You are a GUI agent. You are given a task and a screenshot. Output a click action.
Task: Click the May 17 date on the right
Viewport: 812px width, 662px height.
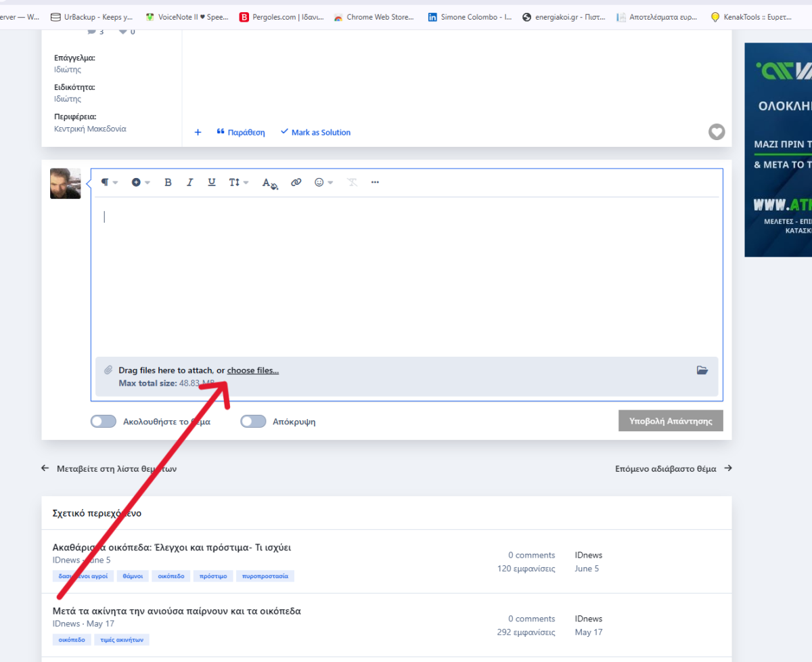pos(589,632)
